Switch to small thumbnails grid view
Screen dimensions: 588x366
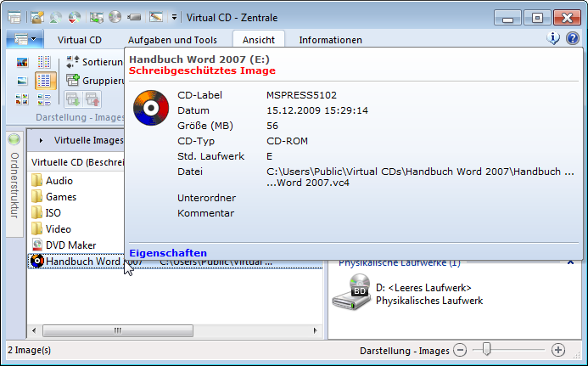22,99
